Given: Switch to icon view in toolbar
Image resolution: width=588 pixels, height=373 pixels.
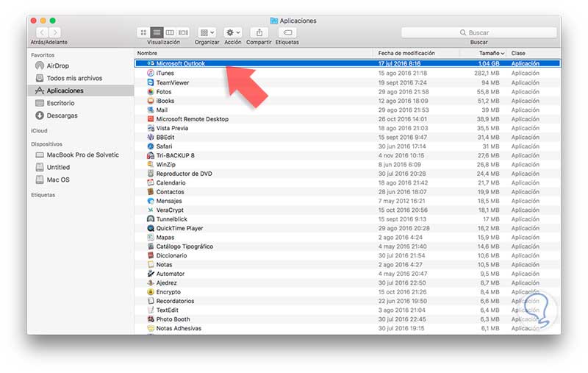Looking at the screenshot, I should point(143,32).
